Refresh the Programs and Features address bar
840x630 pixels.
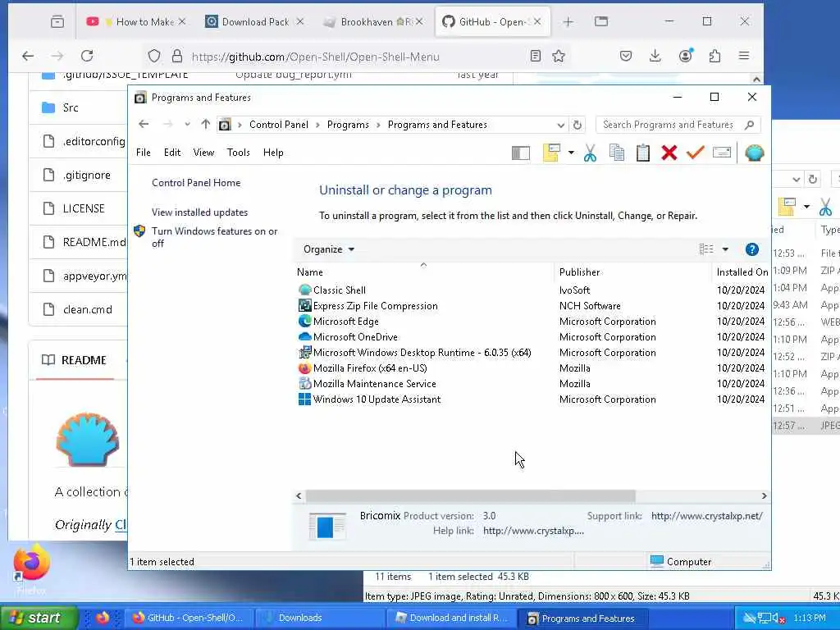(x=577, y=125)
